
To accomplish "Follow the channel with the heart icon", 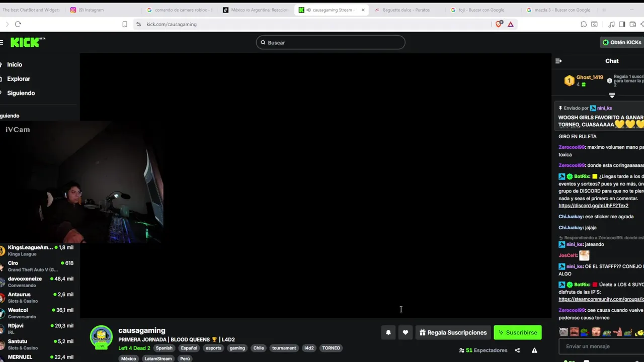I will [x=406, y=332].
